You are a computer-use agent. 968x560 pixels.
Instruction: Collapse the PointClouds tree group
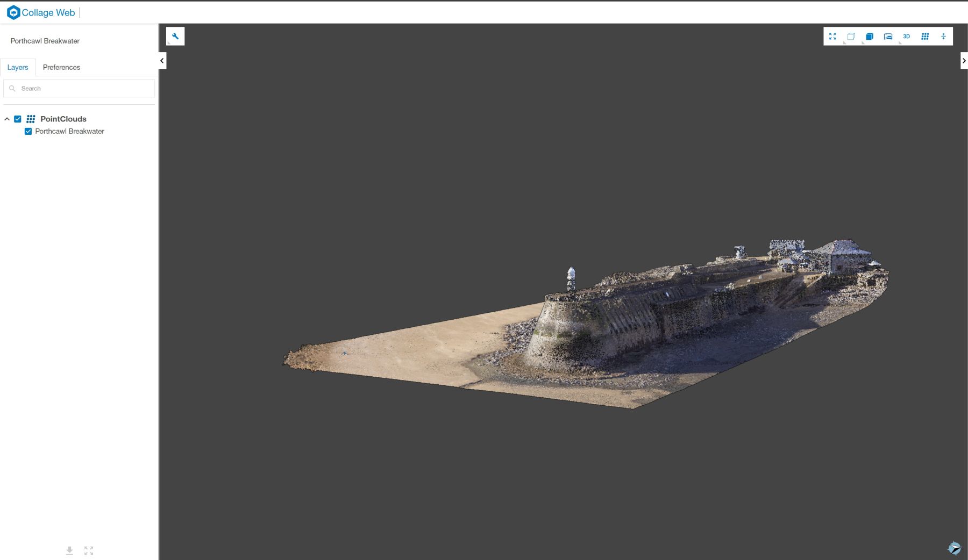click(x=7, y=119)
